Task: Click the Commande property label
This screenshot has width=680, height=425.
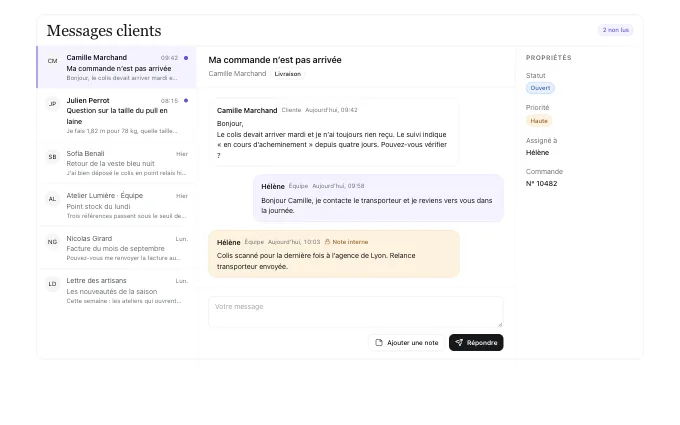Action: coord(544,171)
